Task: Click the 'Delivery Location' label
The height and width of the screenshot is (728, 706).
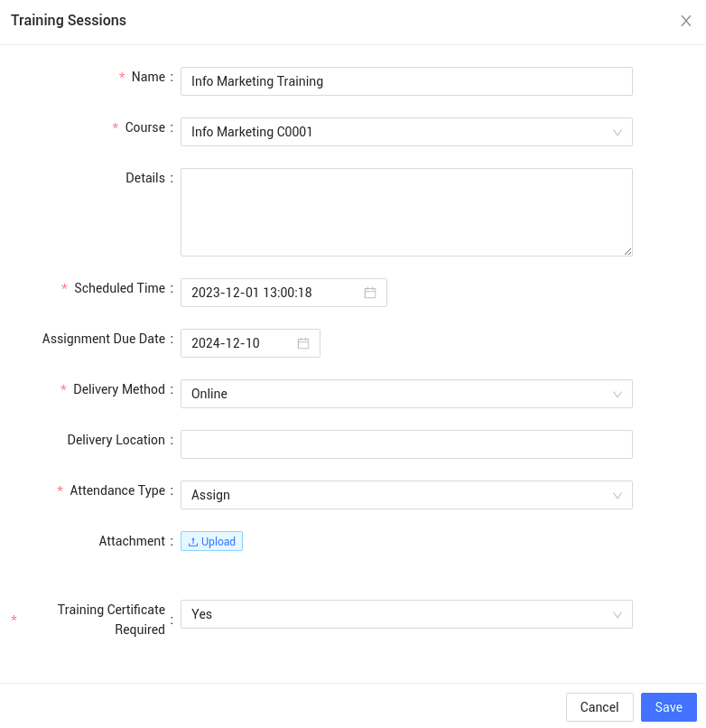Action: click(x=116, y=440)
